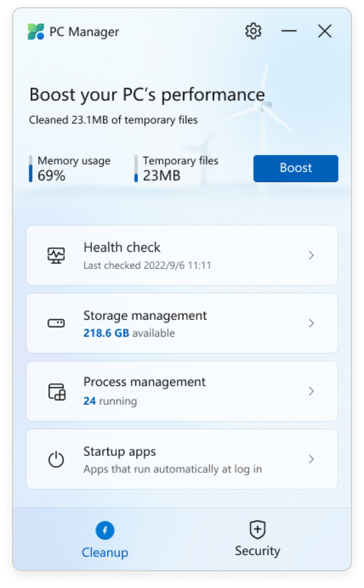Open settings via the gear icon
This screenshot has height=588, width=364.
(253, 31)
